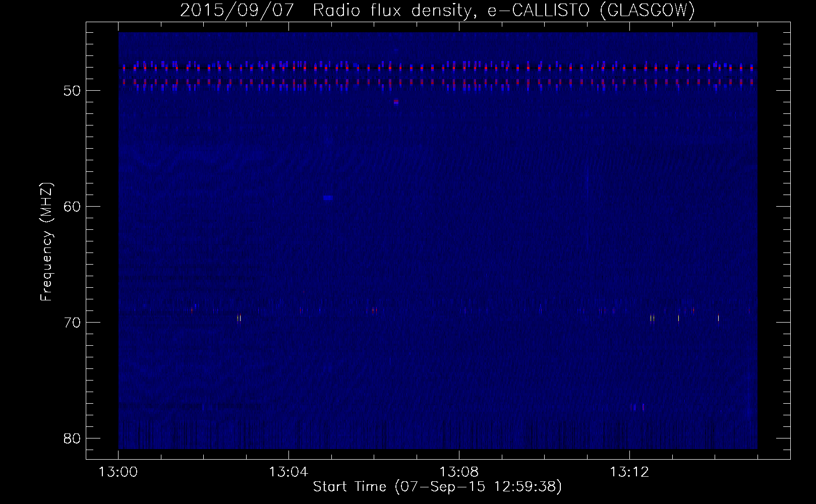Click the red spot near 51 MHz
The image size is (816, 504).
click(396, 102)
